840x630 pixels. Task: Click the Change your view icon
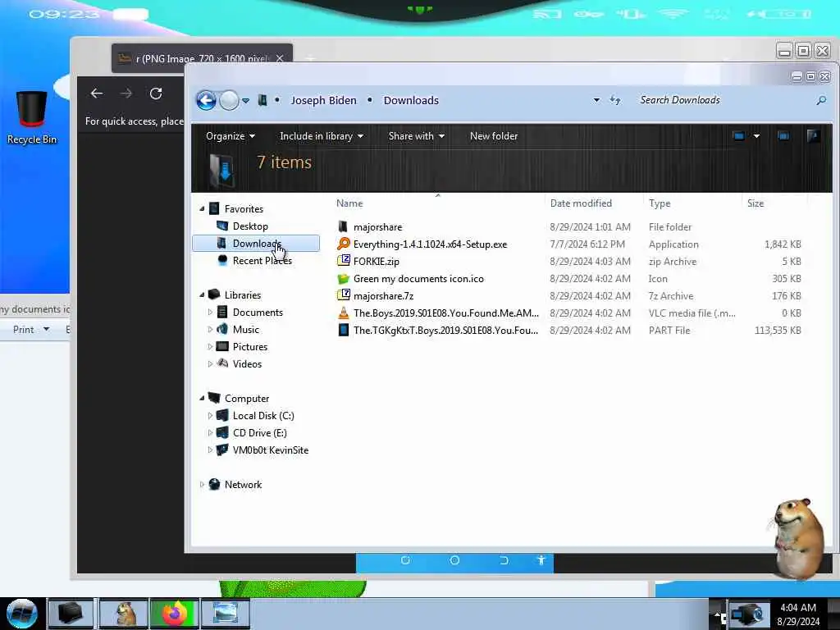tap(739, 136)
